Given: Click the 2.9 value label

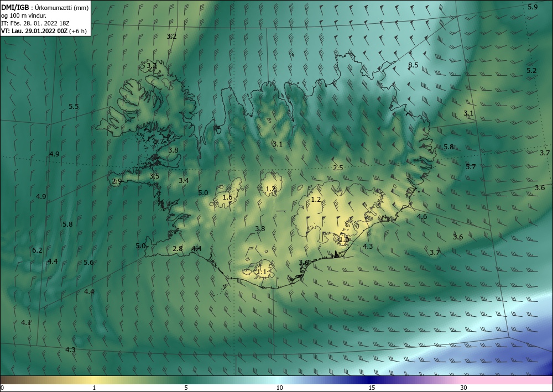Looking at the screenshot, I should tap(117, 181).
